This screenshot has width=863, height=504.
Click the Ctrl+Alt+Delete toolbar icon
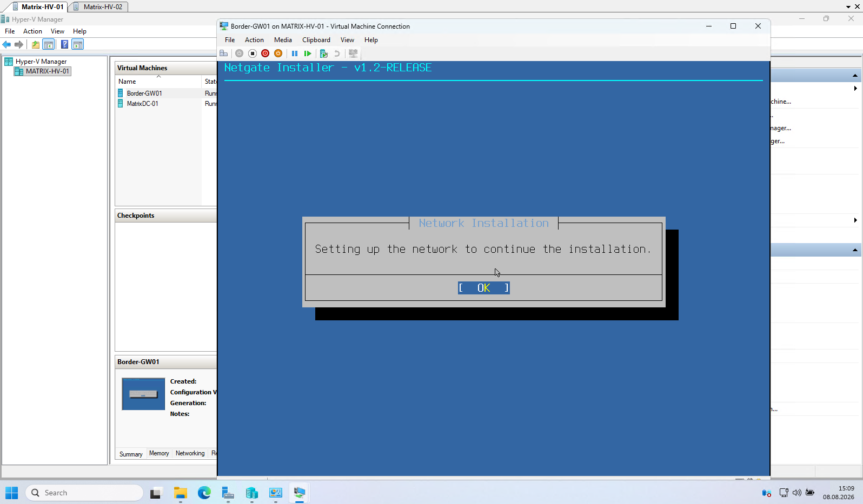(x=223, y=53)
